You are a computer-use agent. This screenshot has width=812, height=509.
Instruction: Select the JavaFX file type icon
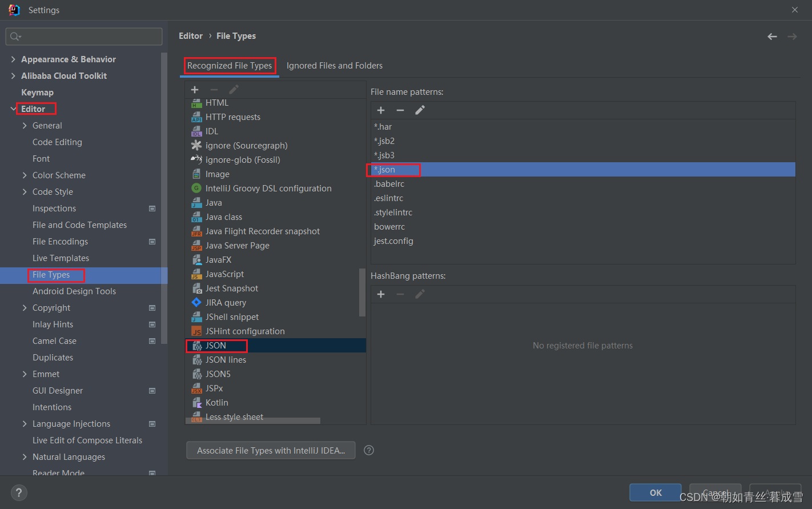click(196, 260)
